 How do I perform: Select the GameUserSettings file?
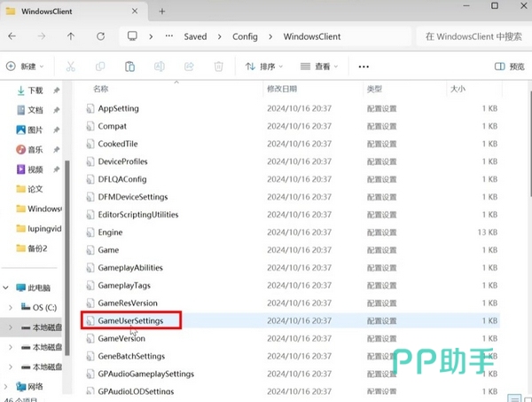click(x=130, y=320)
